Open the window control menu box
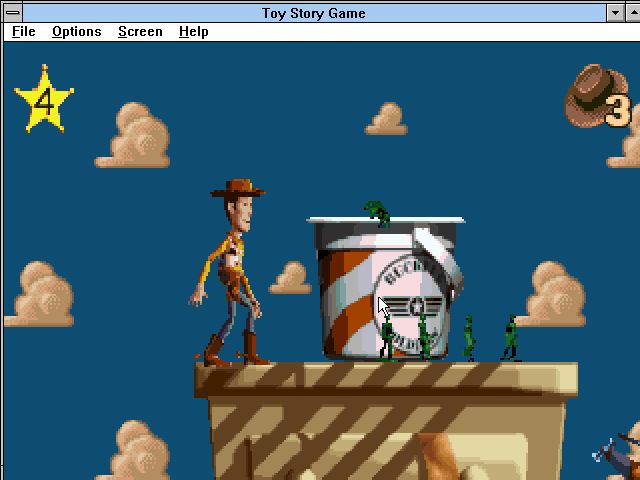Screen dimensions: 640x480 coord(13,13)
